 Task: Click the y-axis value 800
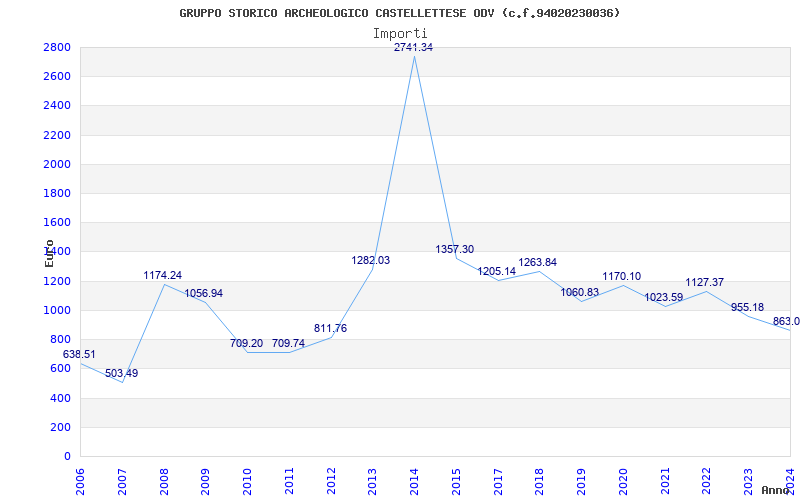[60, 339]
